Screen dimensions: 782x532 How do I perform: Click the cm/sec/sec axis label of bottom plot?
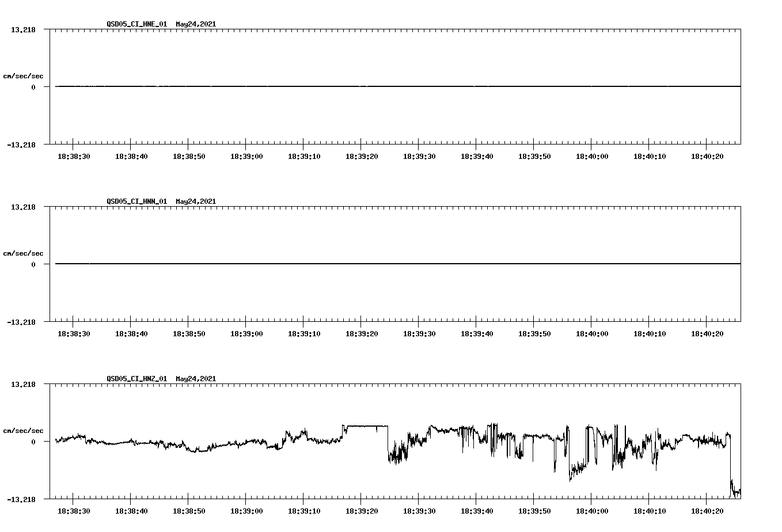[x=24, y=430]
